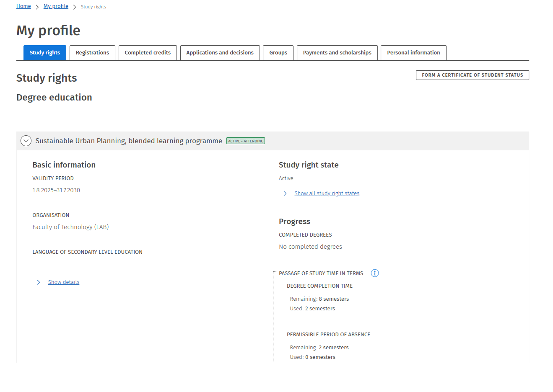Click Form a certificate of student status
553x392 pixels.
point(473,75)
